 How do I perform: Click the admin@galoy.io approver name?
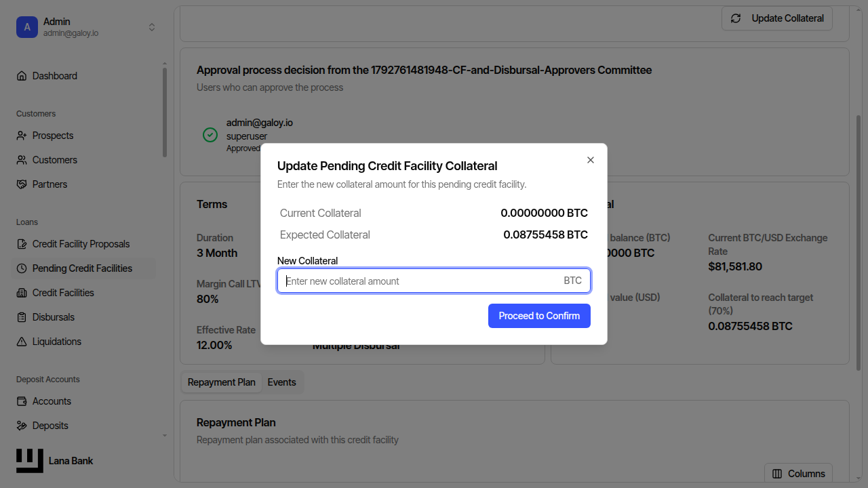(260, 123)
